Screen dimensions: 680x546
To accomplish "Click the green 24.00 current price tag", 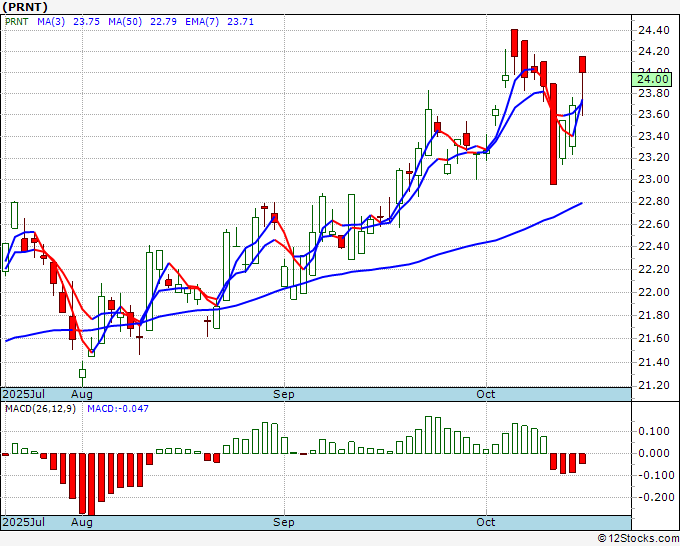I will pyautogui.click(x=651, y=79).
